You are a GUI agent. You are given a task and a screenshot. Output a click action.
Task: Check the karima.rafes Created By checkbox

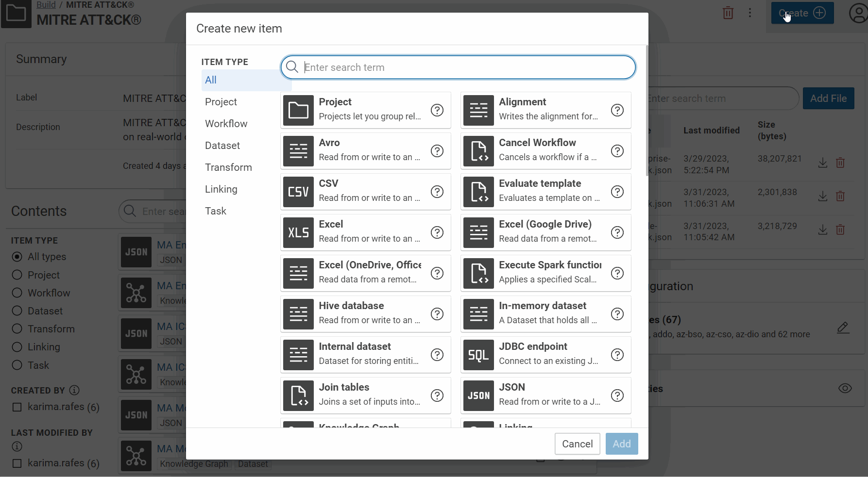(x=17, y=407)
